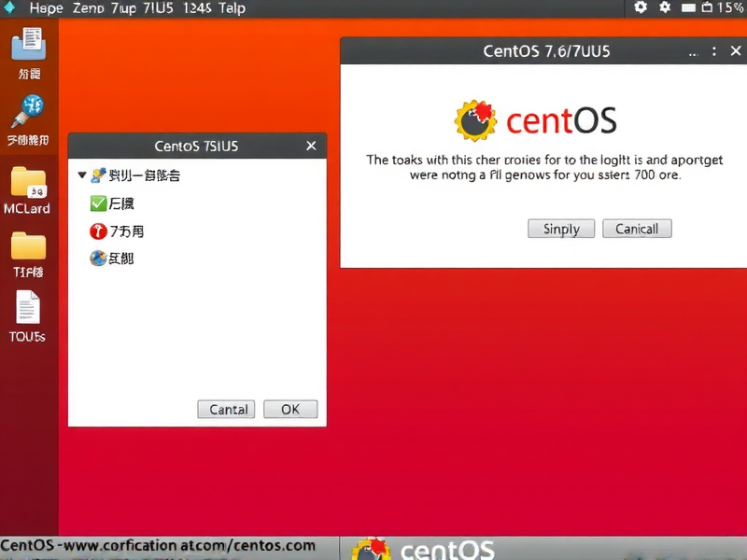Image resolution: width=747 pixels, height=560 pixels.
Task: Click the users icon in the dialog tree
Action: pos(98,174)
